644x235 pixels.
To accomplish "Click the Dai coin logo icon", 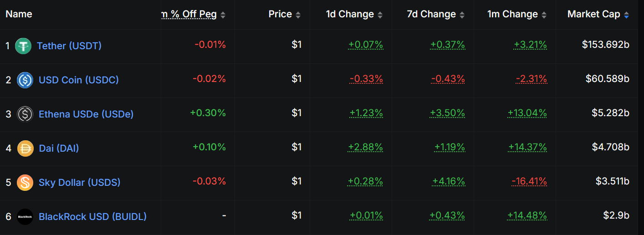I will (x=25, y=148).
